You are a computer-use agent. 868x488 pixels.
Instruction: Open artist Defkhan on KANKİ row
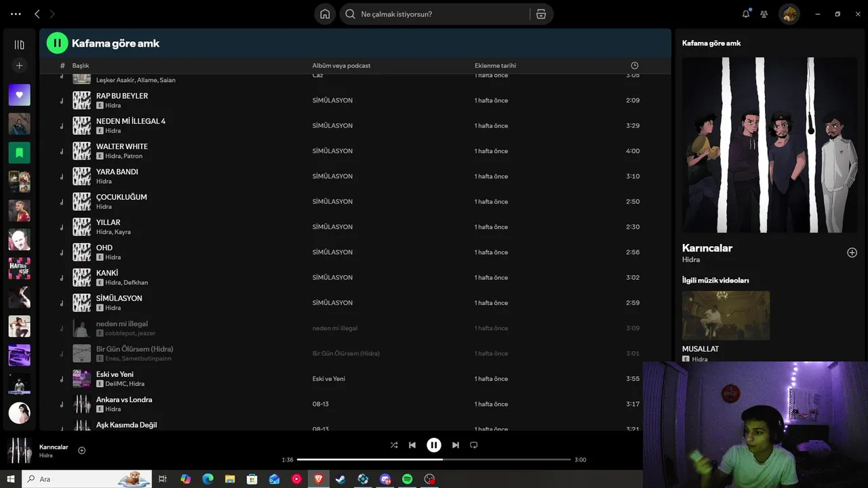click(136, 283)
